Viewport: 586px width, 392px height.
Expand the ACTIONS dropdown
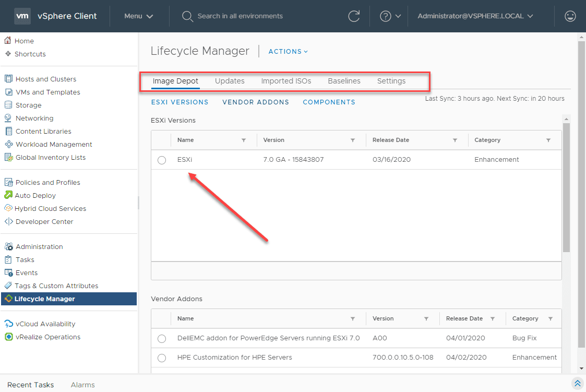coord(288,51)
